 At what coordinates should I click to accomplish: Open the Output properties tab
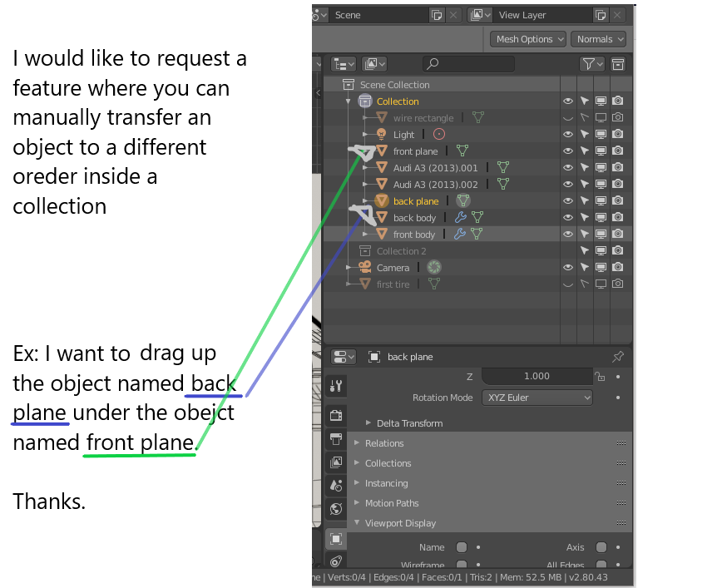pyautogui.click(x=336, y=439)
